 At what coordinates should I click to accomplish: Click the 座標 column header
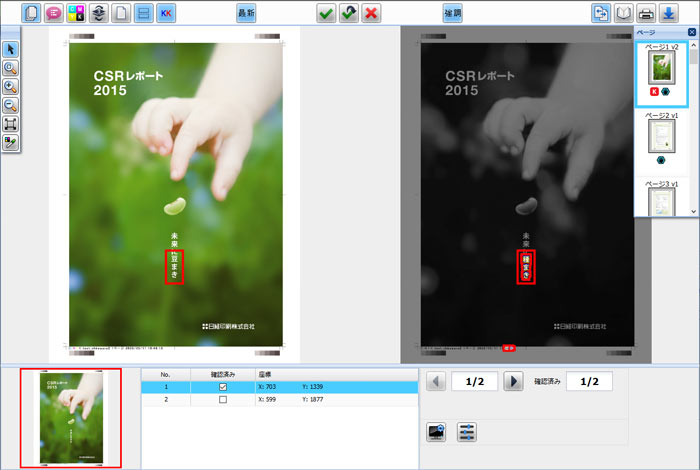pyautogui.click(x=265, y=373)
